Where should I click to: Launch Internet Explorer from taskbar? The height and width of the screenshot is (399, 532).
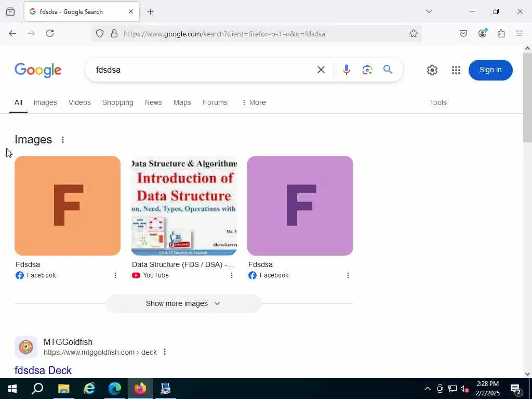click(89, 389)
